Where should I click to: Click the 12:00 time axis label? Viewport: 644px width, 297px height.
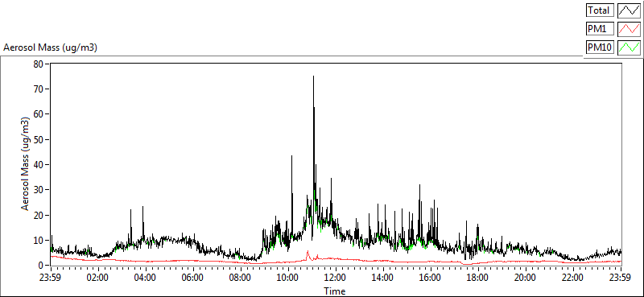click(x=336, y=278)
